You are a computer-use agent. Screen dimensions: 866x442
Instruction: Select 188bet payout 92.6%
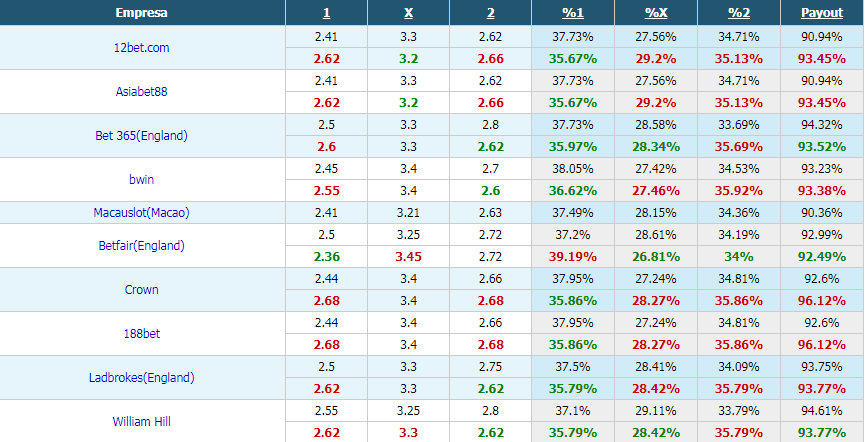click(x=822, y=323)
